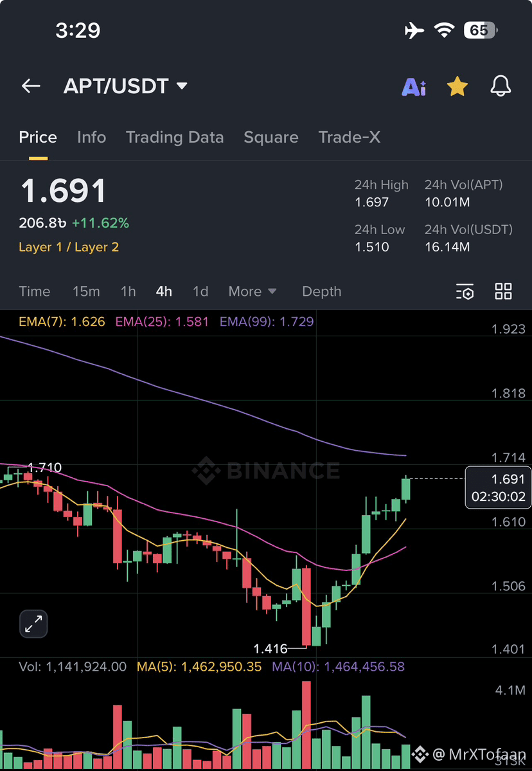Tap the Wi-Fi status icon

point(444,30)
